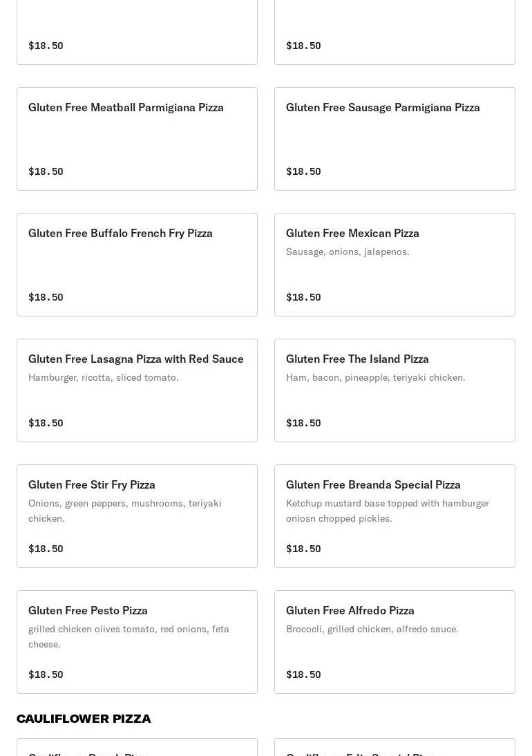This screenshot has height=756, width=532.
Task: Click Gluten Free The Island Pizza title
Action: pyautogui.click(x=357, y=359)
